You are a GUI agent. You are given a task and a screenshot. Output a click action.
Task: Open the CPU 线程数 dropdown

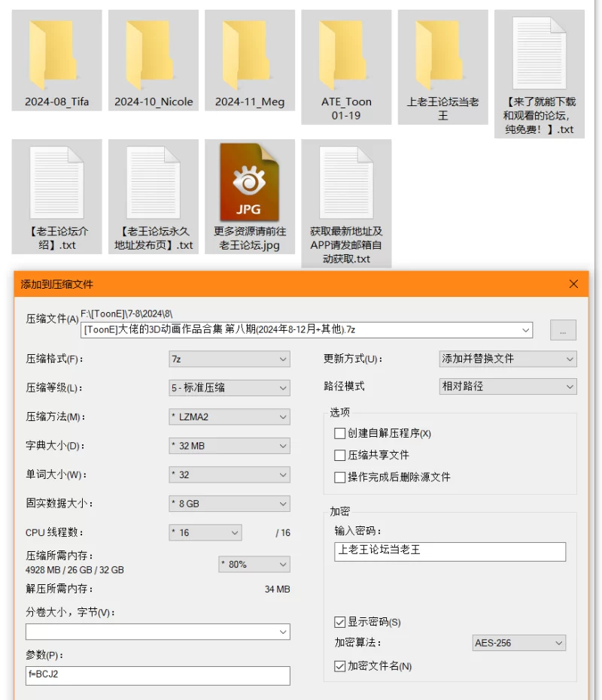(x=205, y=532)
